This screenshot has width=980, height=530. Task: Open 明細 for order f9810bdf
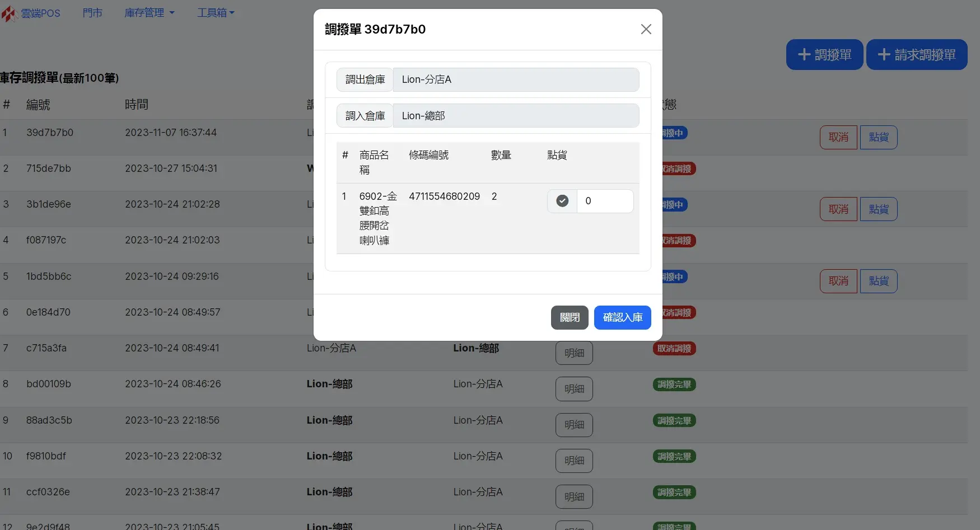pos(574,461)
